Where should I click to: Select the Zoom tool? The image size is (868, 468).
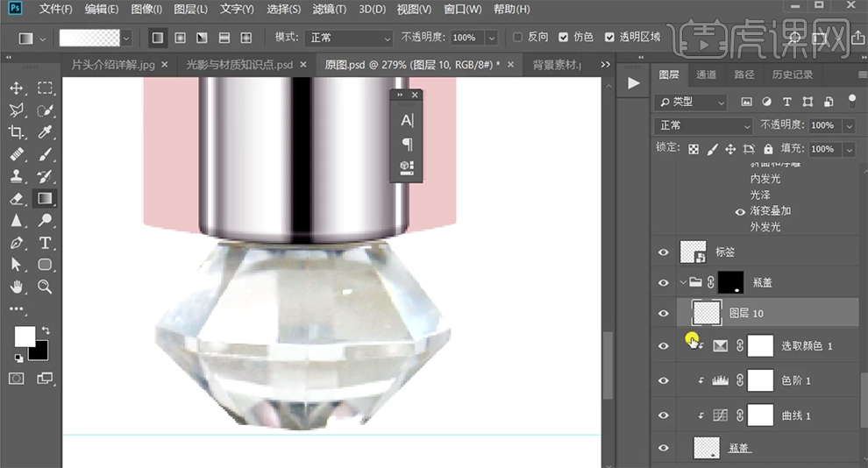46,287
